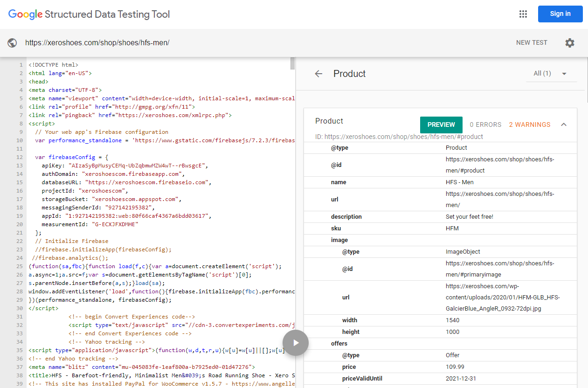Open the Google apps grid icon

tap(523, 14)
